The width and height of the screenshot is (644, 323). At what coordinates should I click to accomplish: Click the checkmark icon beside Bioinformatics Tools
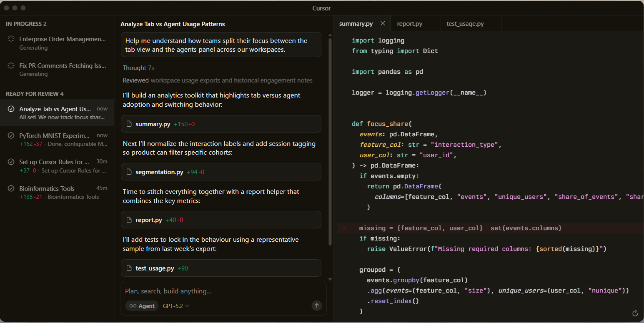click(11, 188)
